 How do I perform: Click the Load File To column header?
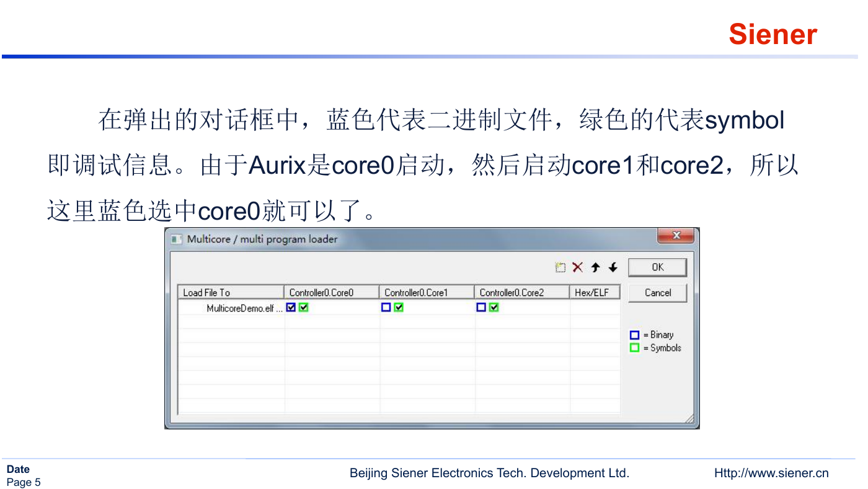[231, 292]
